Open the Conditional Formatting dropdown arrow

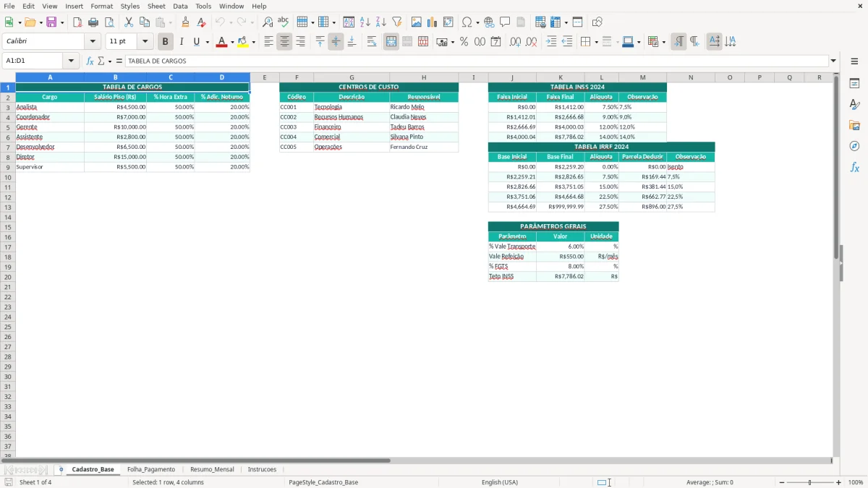click(x=663, y=42)
